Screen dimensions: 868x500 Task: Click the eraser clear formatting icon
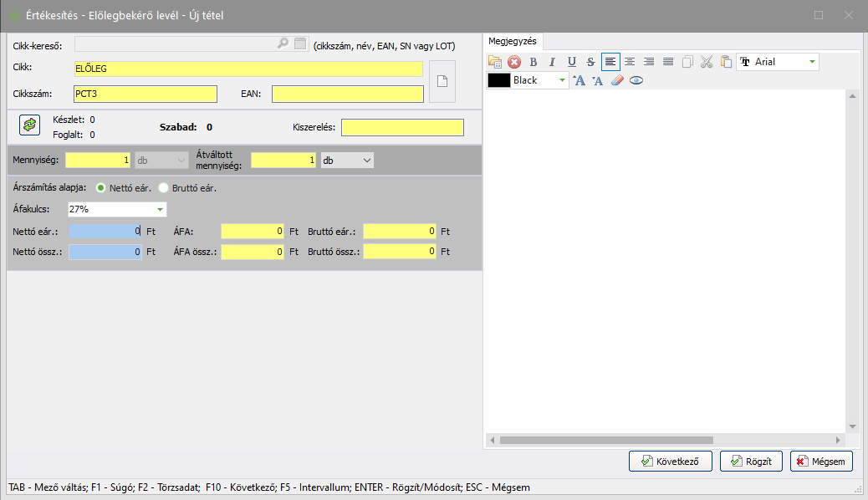[617, 80]
